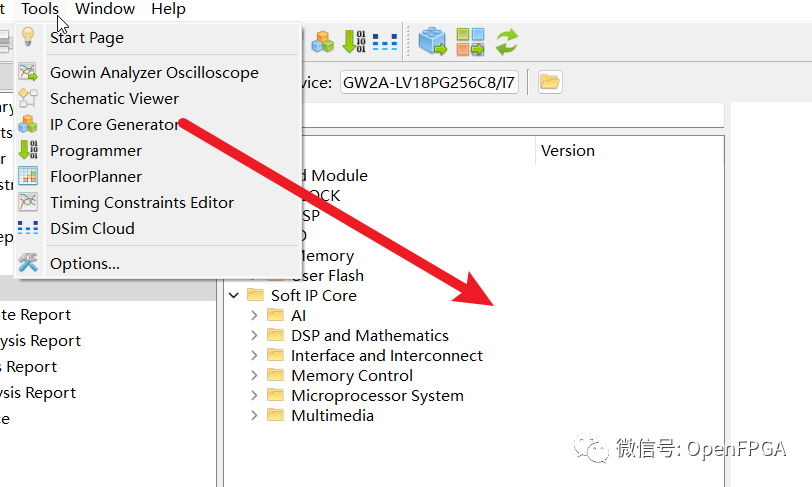
Task: Expand the AI folder
Action: (255, 316)
